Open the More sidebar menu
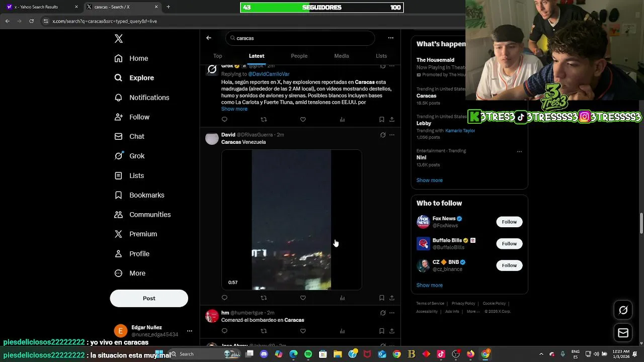 130,274
